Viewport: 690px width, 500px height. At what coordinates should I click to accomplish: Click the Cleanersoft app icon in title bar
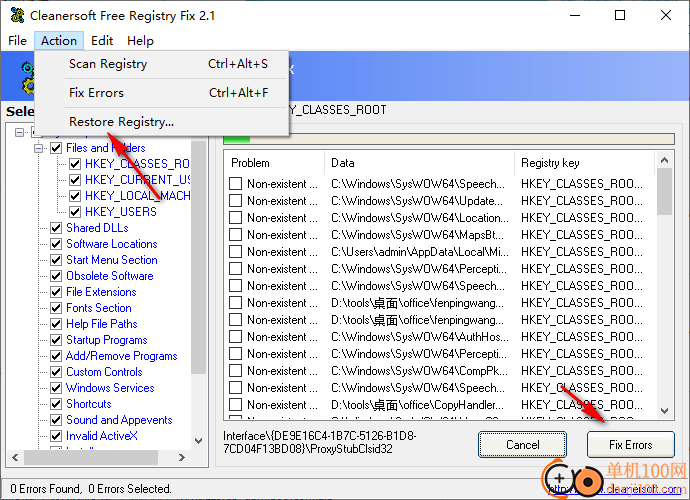pos(17,15)
